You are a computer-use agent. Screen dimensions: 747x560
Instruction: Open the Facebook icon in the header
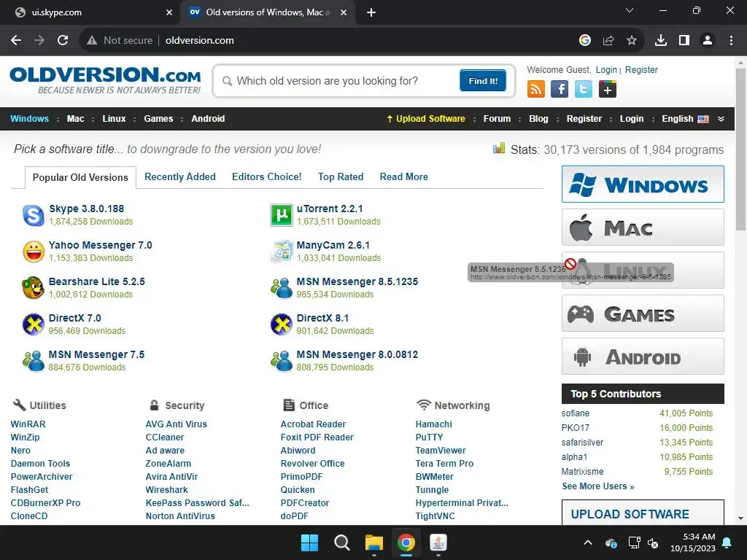coord(560,89)
